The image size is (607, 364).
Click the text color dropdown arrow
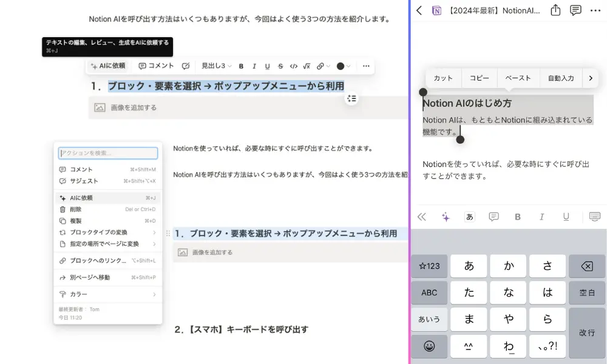tap(349, 66)
